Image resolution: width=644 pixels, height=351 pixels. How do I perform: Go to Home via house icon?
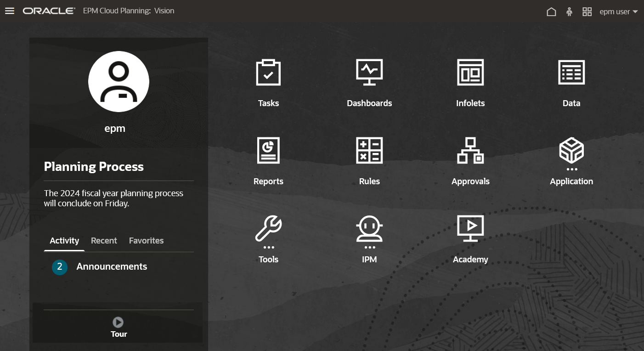point(551,12)
